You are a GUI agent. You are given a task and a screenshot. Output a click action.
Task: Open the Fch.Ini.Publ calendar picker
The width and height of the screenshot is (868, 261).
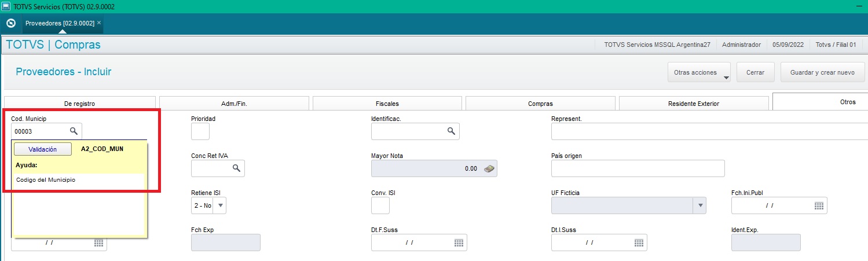pos(819,205)
